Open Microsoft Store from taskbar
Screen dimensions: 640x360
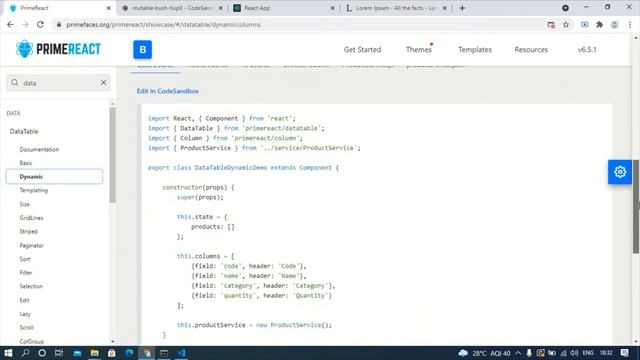point(111,353)
